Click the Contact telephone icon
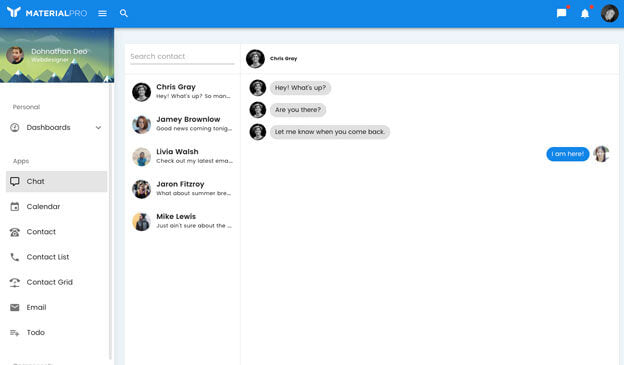Viewport: 624px width, 365px height. (15, 232)
